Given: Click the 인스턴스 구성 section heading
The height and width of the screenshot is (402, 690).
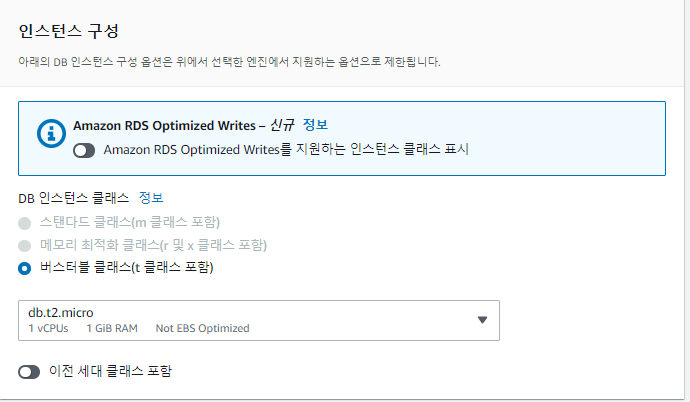Looking at the screenshot, I should pyautogui.click(x=68, y=31).
